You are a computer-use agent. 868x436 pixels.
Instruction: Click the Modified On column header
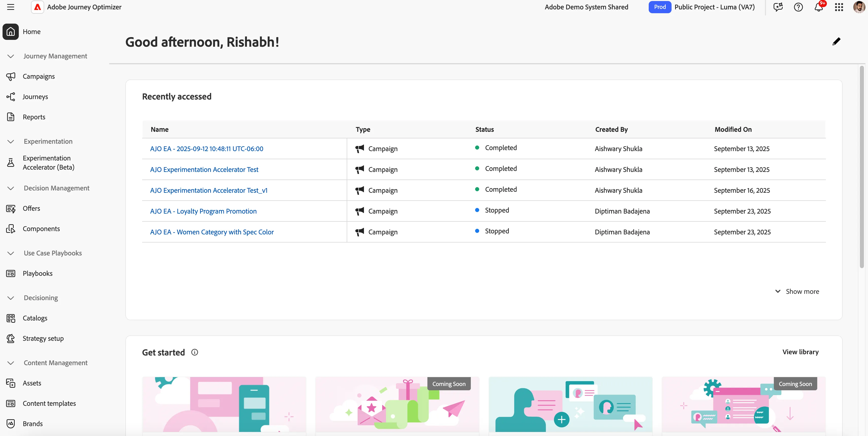pyautogui.click(x=733, y=130)
